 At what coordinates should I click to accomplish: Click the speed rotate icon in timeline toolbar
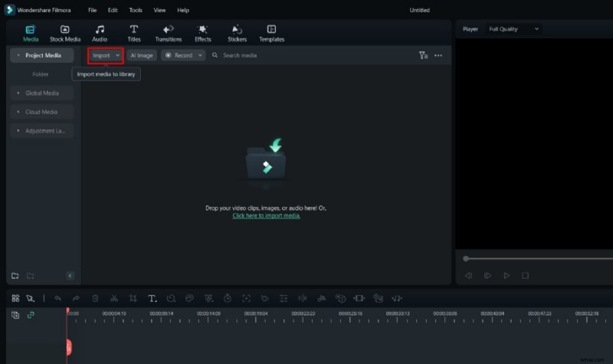coord(171,298)
